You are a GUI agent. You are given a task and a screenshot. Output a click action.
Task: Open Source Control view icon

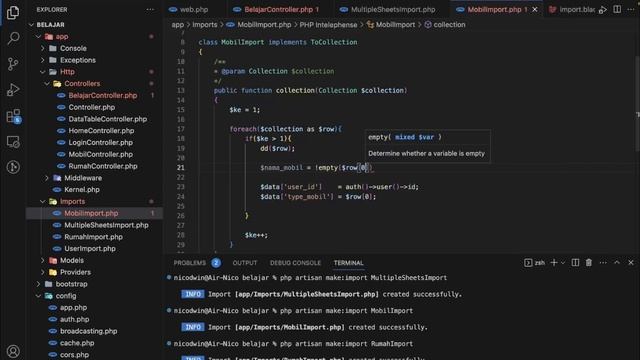13,64
